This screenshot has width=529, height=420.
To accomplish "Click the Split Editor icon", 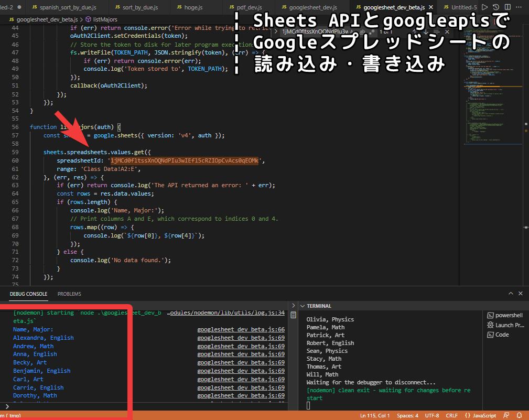I will (509, 7).
